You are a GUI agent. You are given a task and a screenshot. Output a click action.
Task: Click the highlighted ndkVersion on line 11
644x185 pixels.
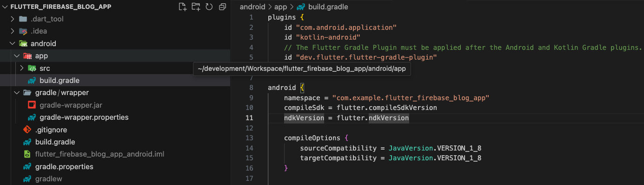[x=304, y=118]
